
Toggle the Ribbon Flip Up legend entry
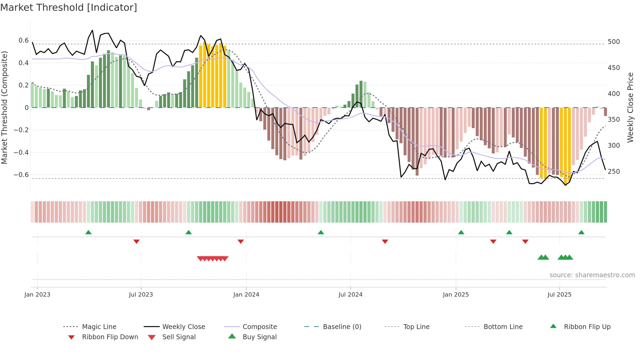(x=580, y=327)
